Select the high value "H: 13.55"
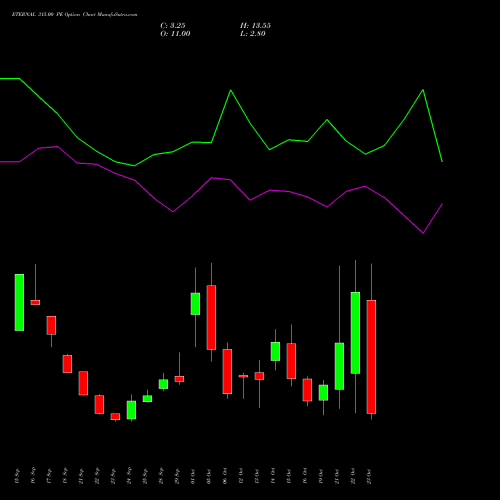500x500 pixels. [255, 26]
